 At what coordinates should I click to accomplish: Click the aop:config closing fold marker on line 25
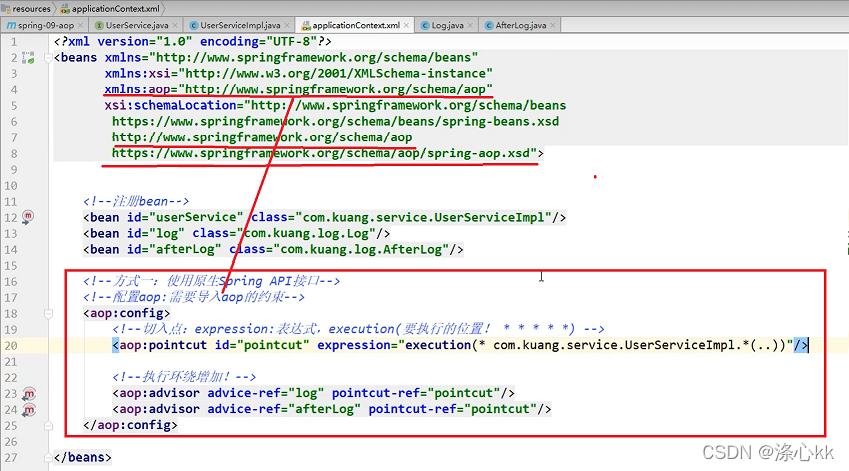tap(48, 426)
